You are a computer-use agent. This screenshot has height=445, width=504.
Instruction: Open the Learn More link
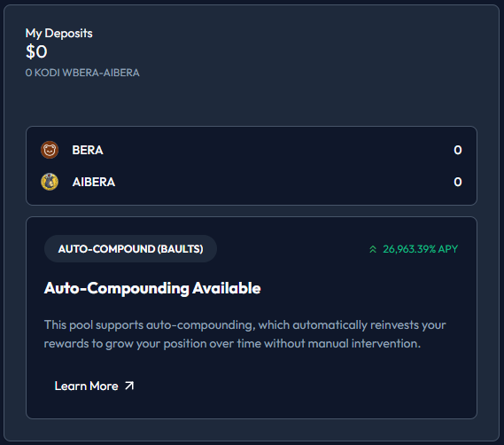coord(94,386)
